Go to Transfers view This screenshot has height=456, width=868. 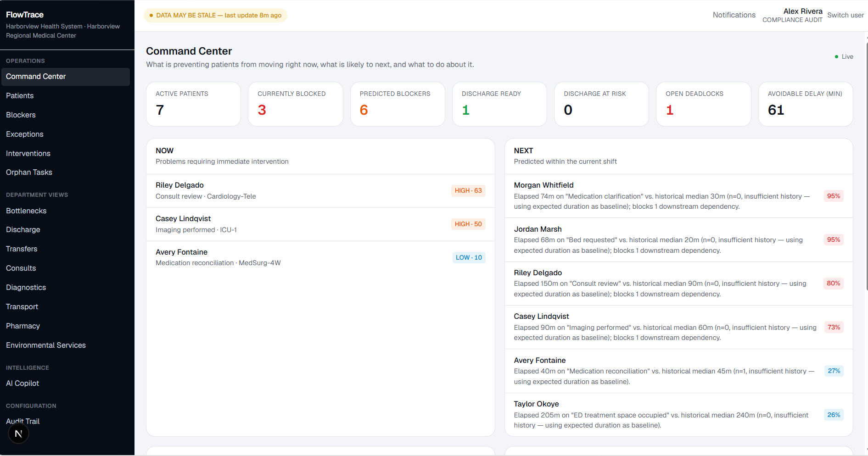pyautogui.click(x=66, y=249)
